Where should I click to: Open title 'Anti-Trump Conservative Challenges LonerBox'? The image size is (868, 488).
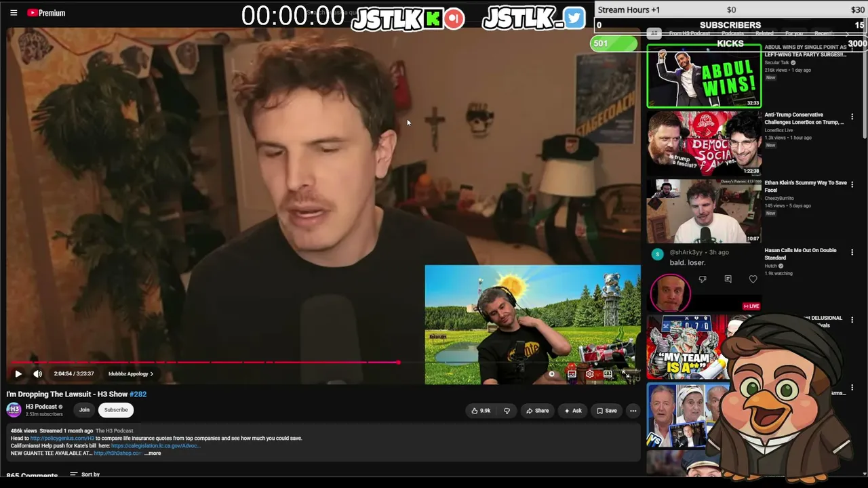click(804, 119)
